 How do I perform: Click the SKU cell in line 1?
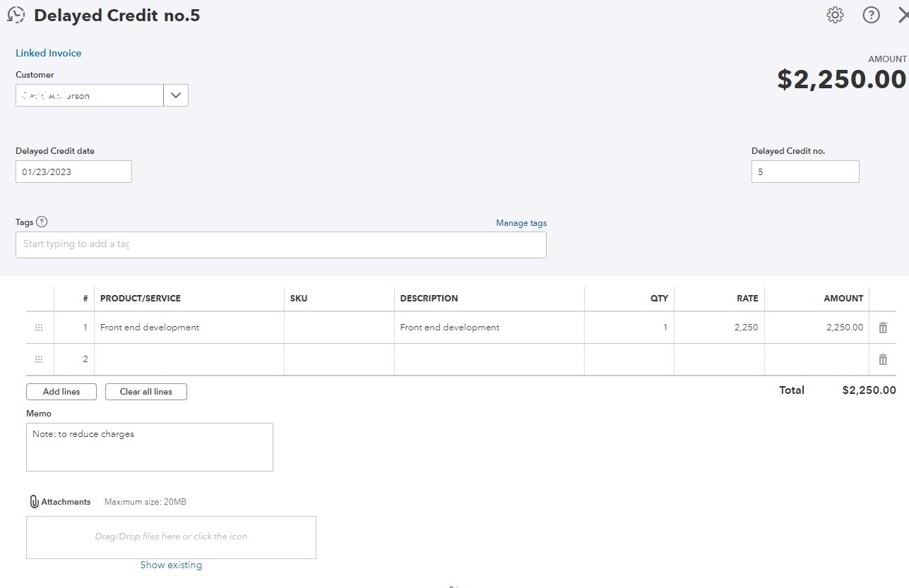(x=339, y=328)
